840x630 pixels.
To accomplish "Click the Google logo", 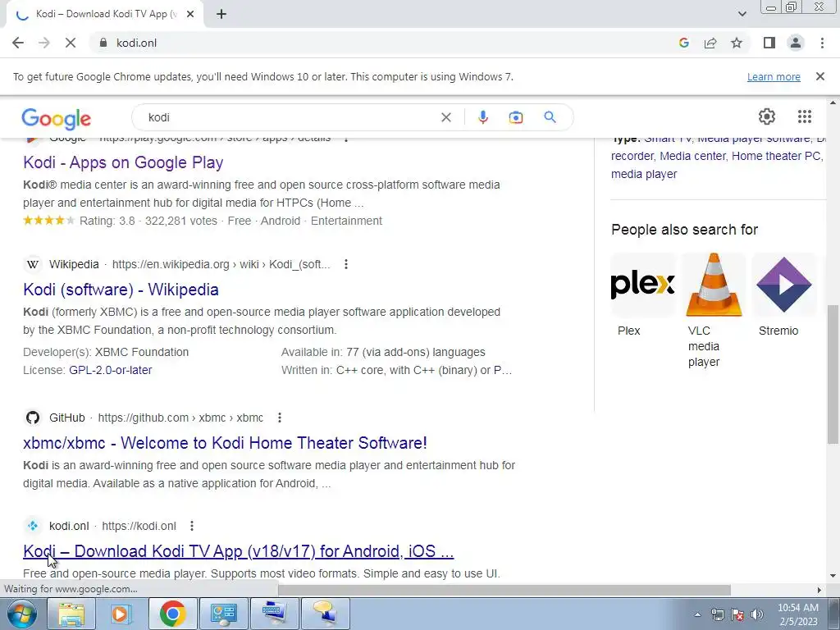I will [x=57, y=118].
